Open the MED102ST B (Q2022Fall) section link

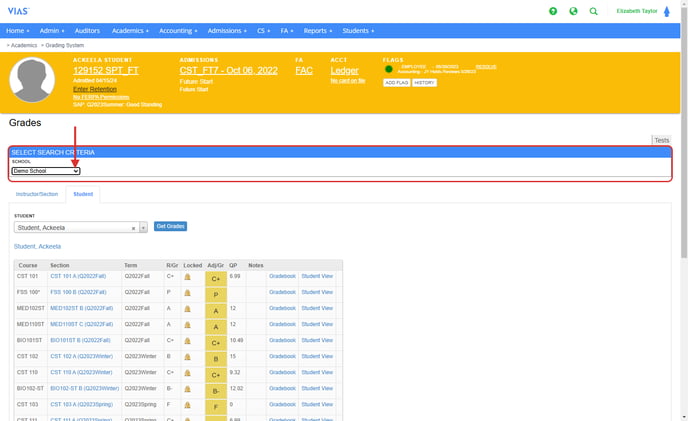[x=82, y=308]
